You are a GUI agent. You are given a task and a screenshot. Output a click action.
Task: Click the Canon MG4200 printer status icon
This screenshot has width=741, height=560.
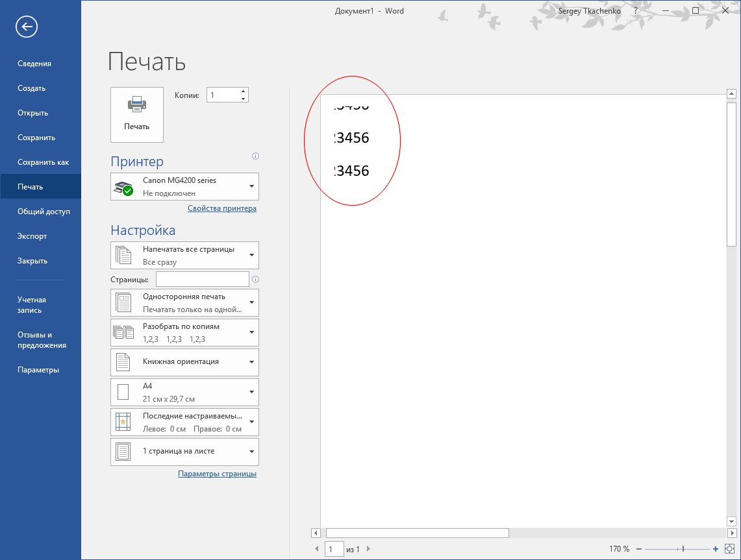point(124,188)
